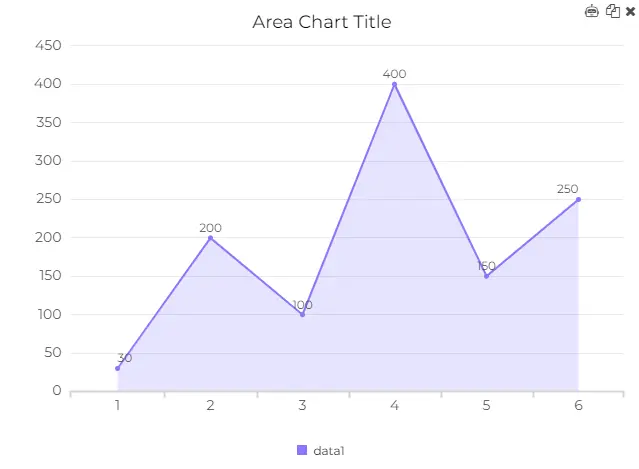Click x-axis label 2
Image resolution: width=639 pixels, height=469 pixels.
coord(210,405)
